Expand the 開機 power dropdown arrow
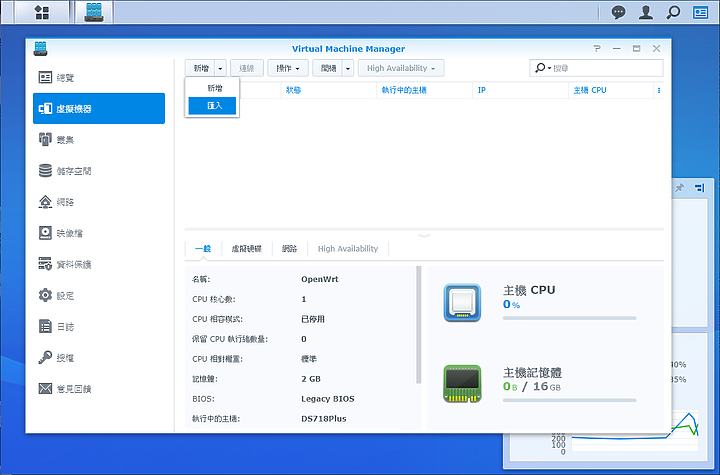 [x=348, y=68]
